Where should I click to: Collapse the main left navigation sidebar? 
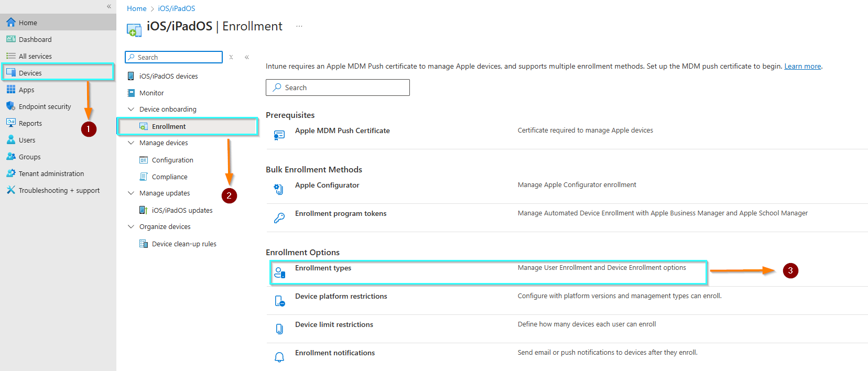(109, 6)
